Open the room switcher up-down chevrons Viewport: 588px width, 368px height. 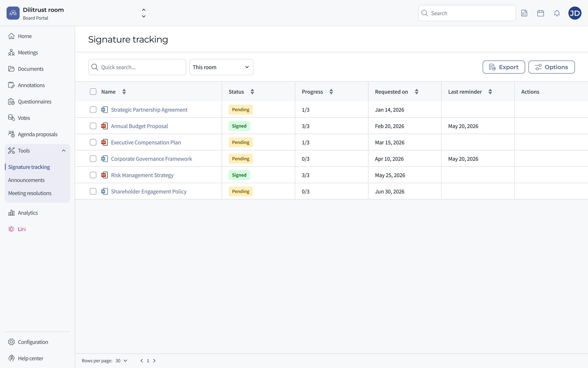[144, 13]
